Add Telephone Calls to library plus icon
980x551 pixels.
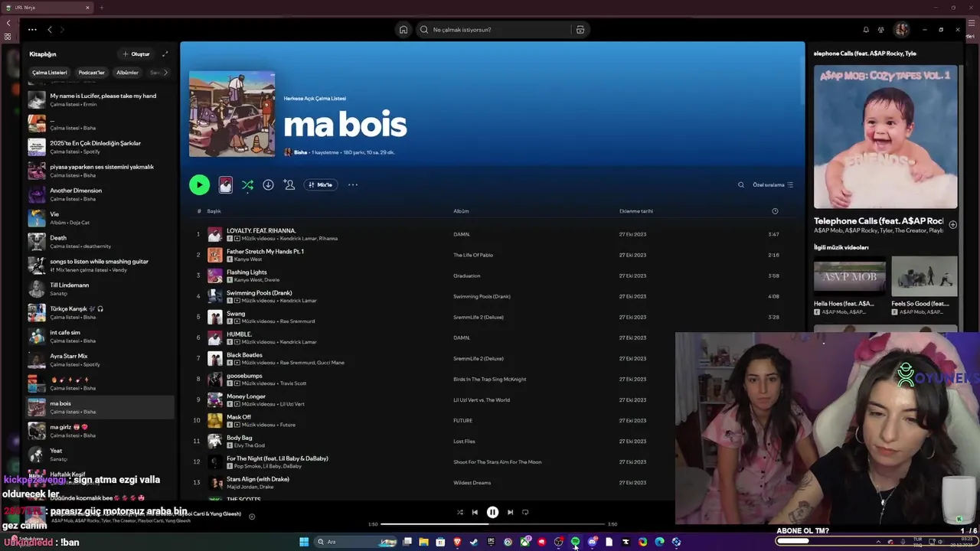click(952, 224)
